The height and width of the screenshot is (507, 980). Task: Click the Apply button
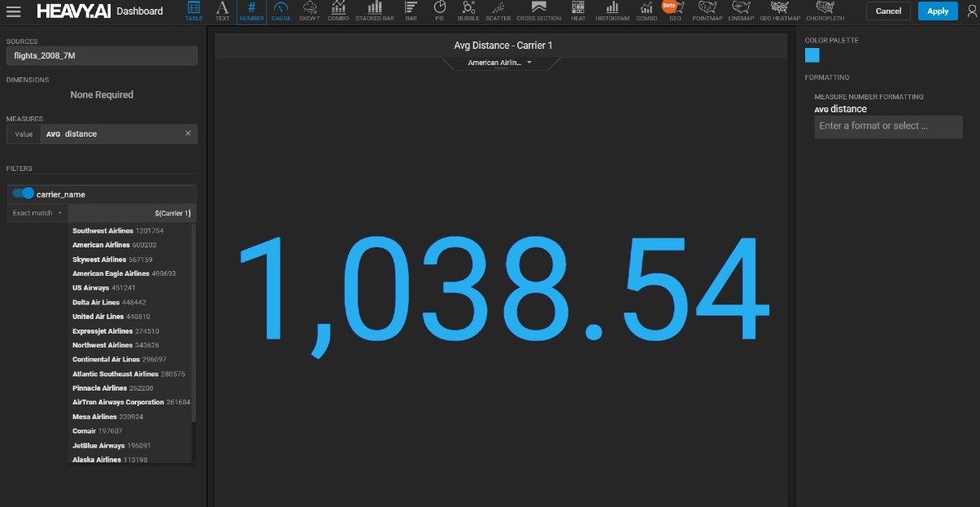938,11
